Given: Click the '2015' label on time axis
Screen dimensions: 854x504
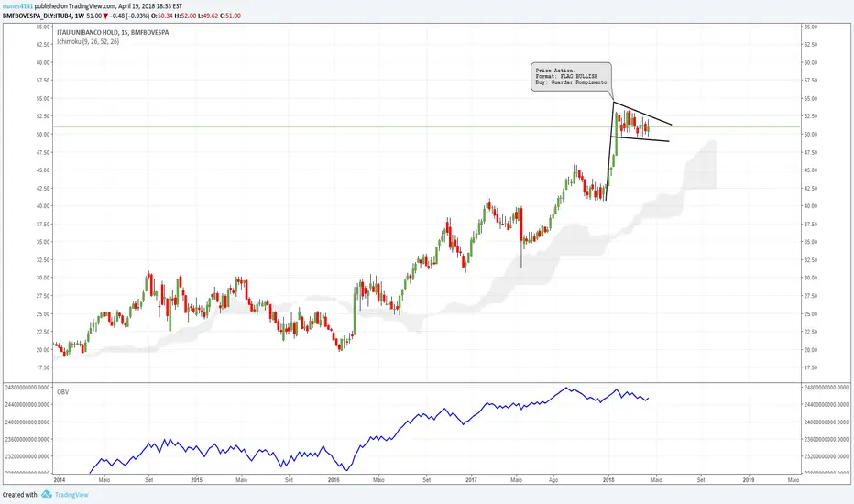Looking at the screenshot, I should (x=197, y=480).
